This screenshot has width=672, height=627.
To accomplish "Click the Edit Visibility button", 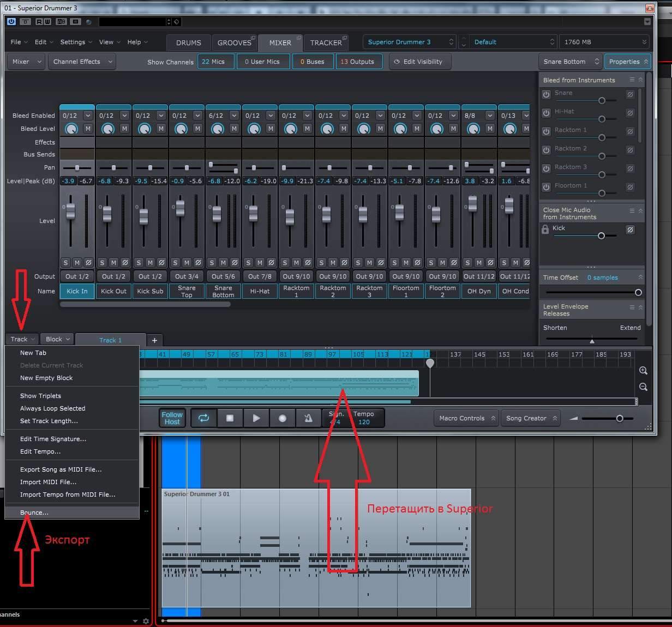I will [x=418, y=62].
